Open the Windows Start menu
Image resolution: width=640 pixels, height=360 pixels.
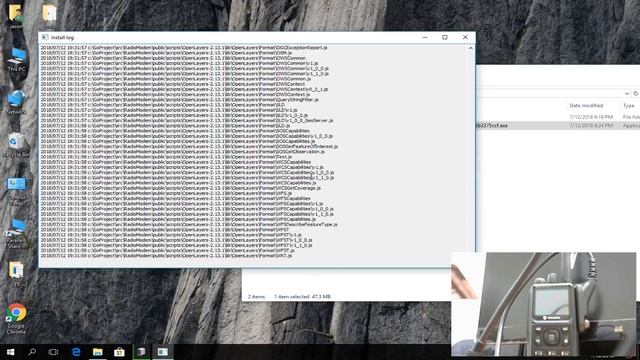click(10, 352)
